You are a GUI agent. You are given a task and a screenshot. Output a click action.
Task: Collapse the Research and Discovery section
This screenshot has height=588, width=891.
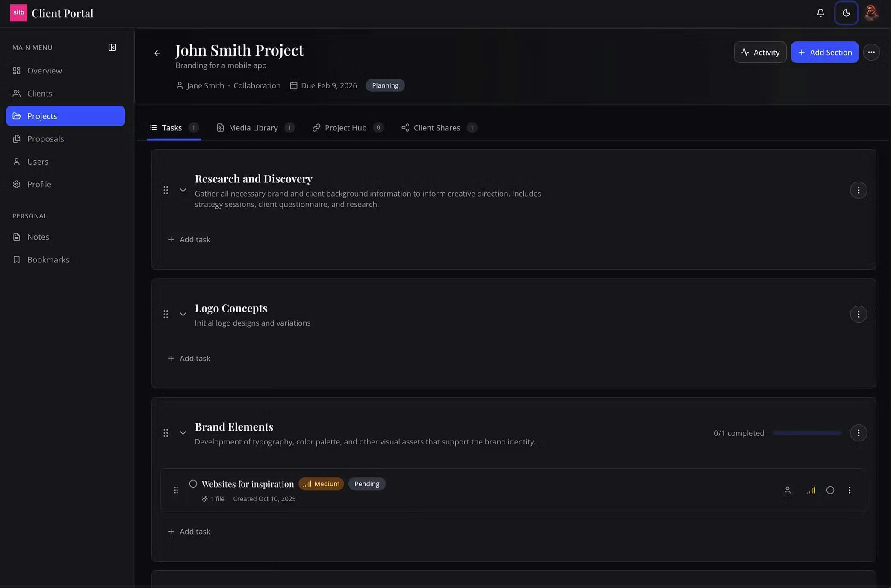[183, 190]
